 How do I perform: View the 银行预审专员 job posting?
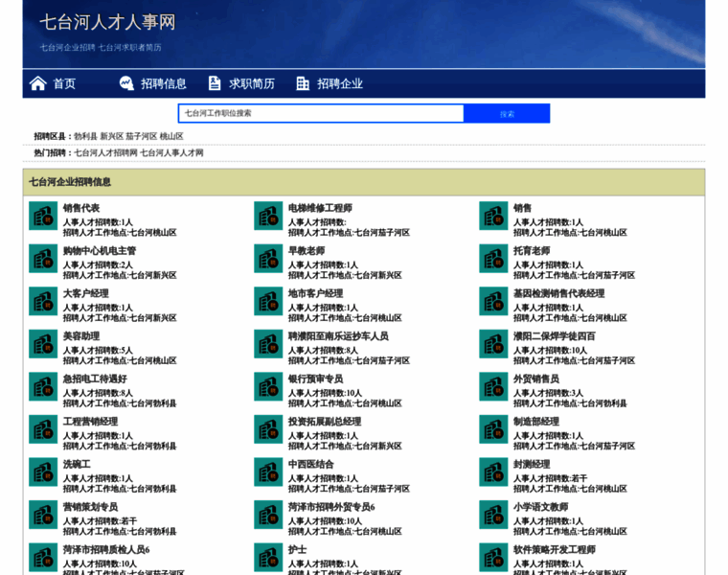[315, 379]
